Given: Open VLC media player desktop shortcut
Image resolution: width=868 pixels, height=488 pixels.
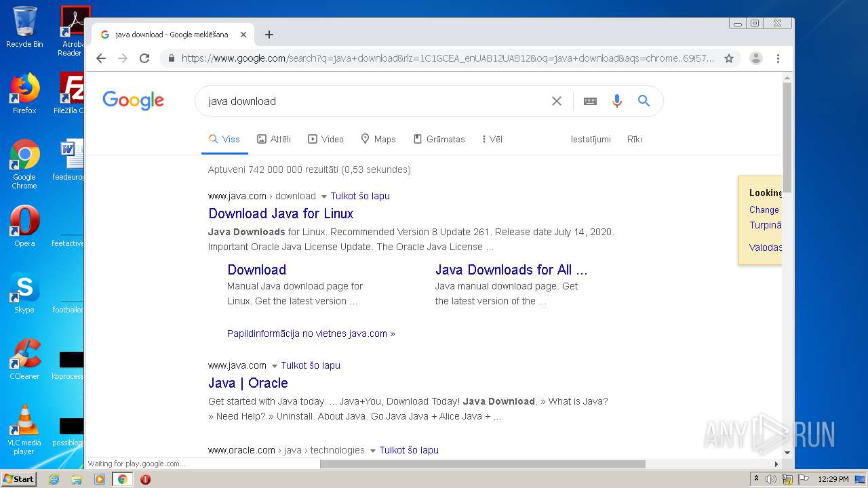Looking at the screenshot, I should point(24,430).
